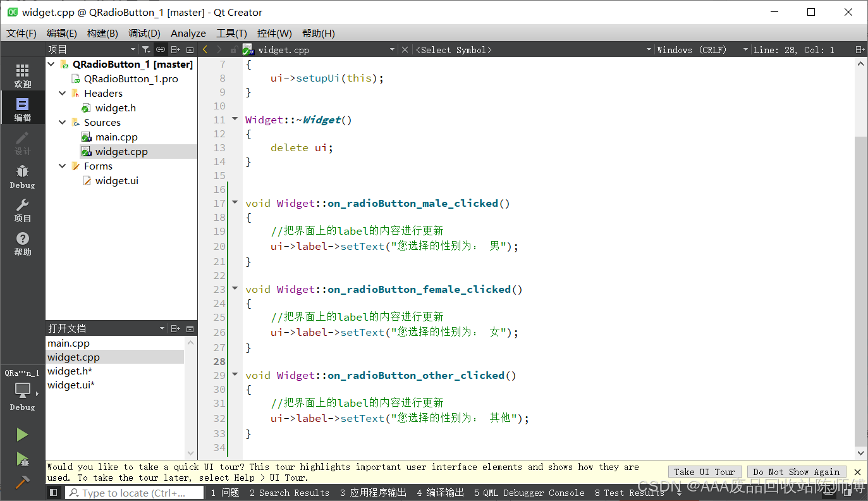This screenshot has height=501, width=868.
Task: Click the open documents panel close icon
Action: pyautogui.click(x=190, y=328)
